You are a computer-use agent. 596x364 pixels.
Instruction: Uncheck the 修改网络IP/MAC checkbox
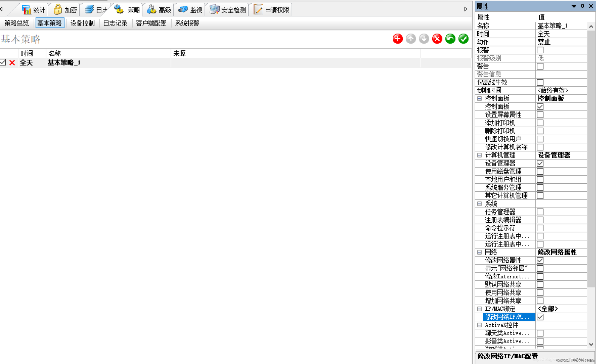coord(540,317)
